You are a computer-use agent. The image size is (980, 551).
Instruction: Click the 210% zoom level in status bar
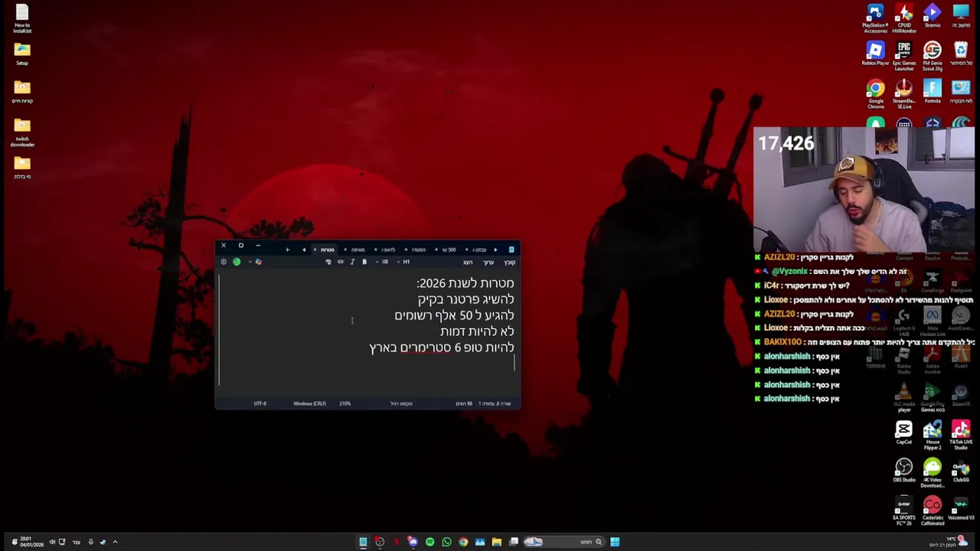click(x=345, y=403)
